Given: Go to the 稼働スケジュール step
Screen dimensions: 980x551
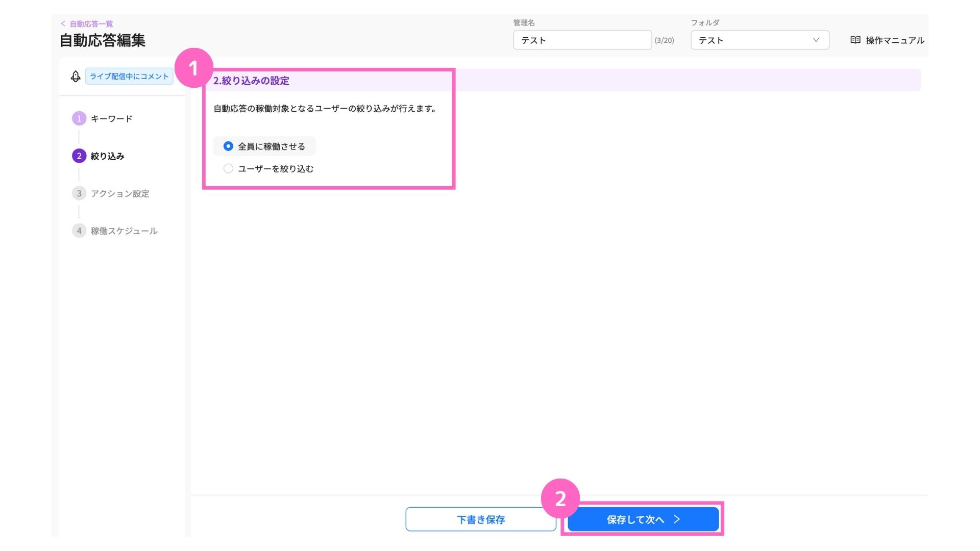Looking at the screenshot, I should click(124, 231).
